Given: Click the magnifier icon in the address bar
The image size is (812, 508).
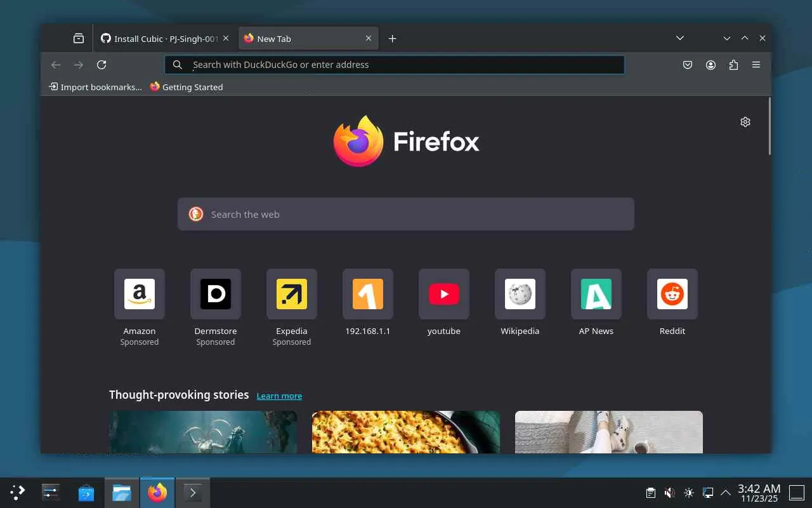Looking at the screenshot, I should (178, 65).
